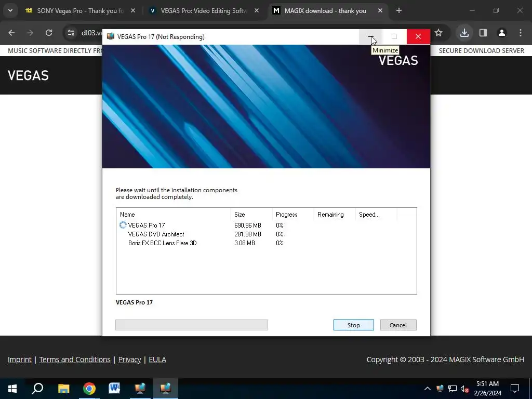Close the VEGAS Pro 17 installer window
The width and height of the screenshot is (532, 399).
418,37
